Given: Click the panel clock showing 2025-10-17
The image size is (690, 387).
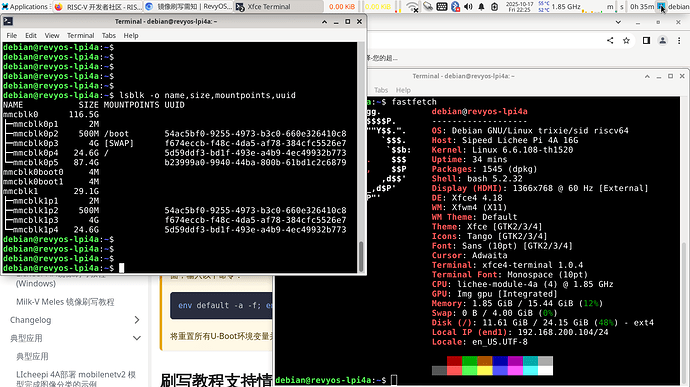Looking at the screenshot, I should coord(520,7).
